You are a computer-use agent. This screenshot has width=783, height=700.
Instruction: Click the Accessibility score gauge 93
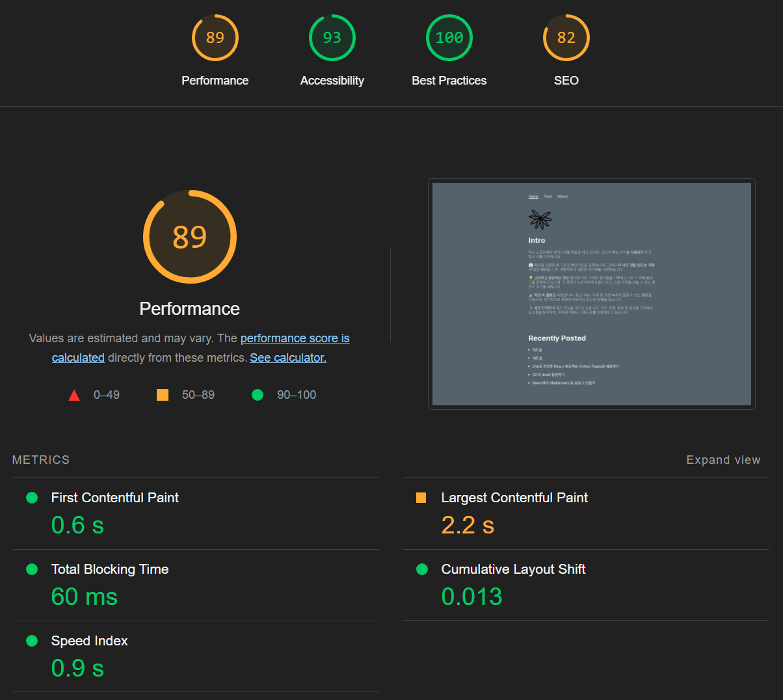(332, 38)
